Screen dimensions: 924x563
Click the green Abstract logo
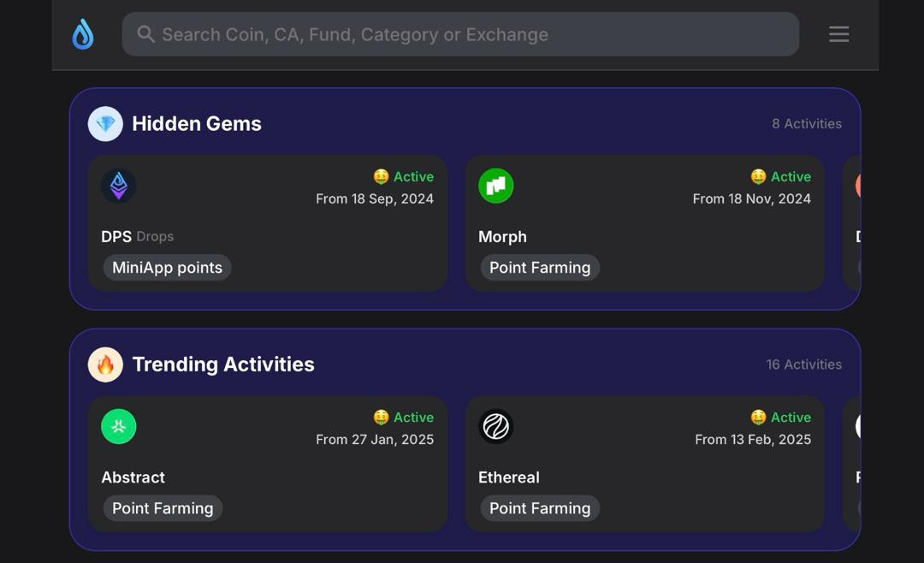point(119,426)
